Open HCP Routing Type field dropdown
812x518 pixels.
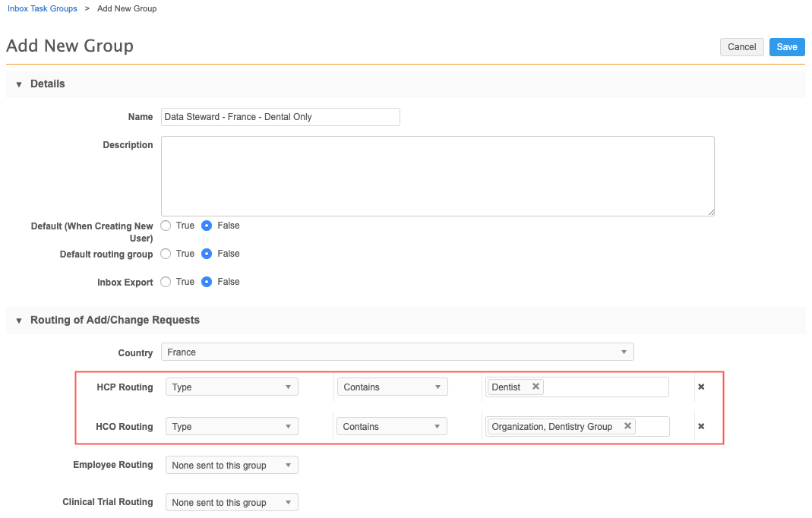232,387
